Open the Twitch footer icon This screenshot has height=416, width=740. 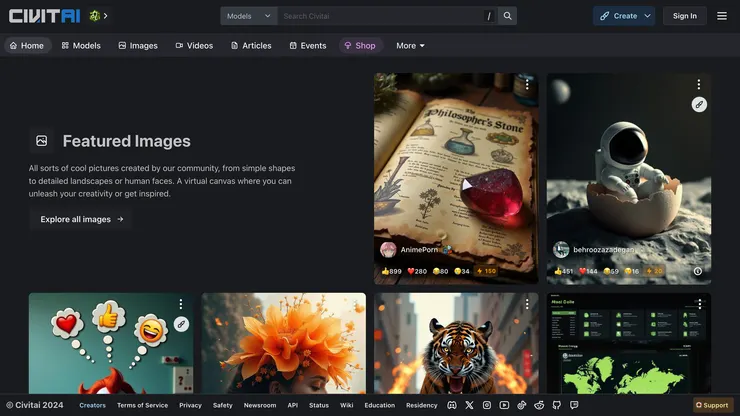(x=574, y=405)
